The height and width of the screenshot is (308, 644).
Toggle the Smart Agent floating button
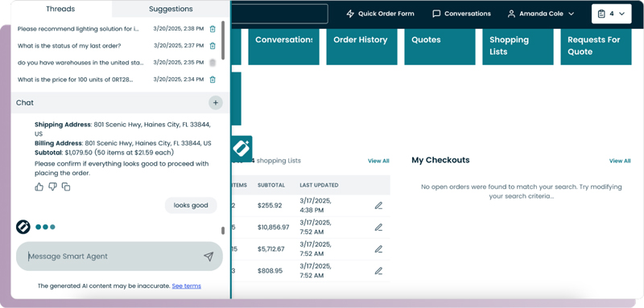(242, 148)
